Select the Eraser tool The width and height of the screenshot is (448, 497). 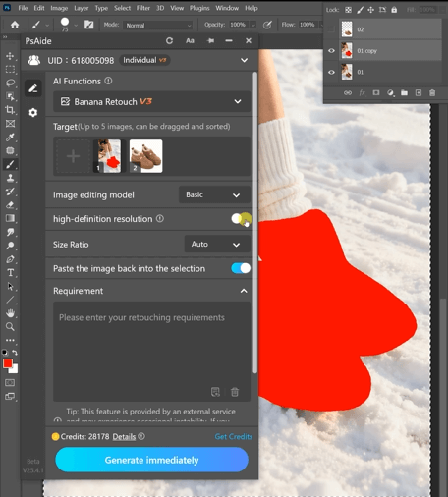10,205
